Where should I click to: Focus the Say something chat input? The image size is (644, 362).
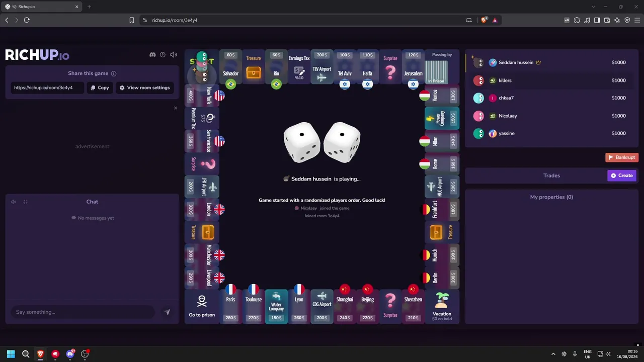pyautogui.click(x=83, y=312)
